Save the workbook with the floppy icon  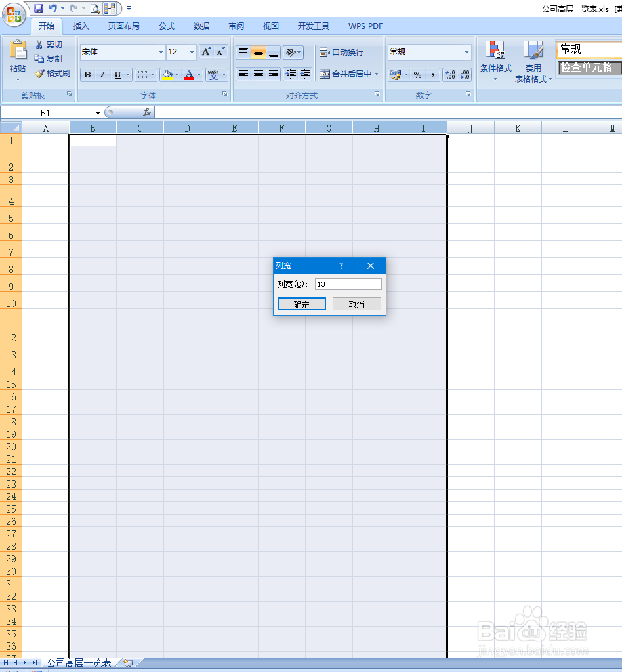pos(39,8)
